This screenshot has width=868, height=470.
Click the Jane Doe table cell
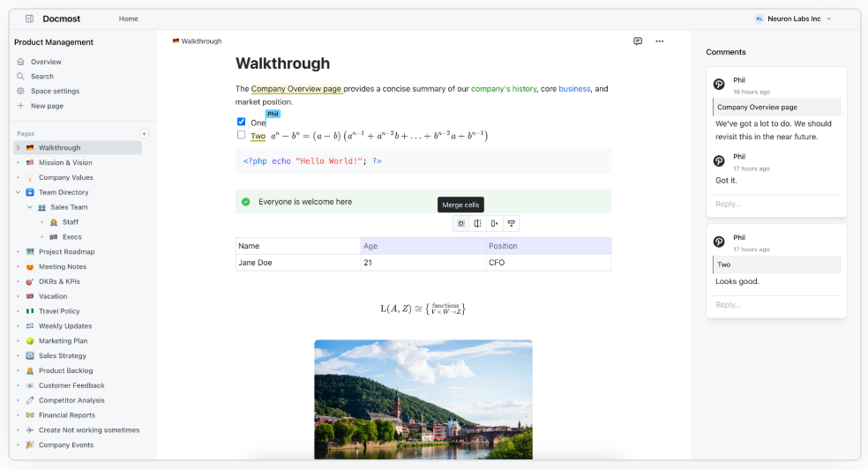click(x=298, y=263)
